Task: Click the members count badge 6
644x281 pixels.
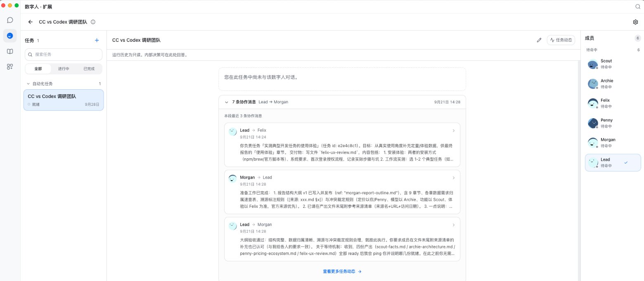Action: pyautogui.click(x=638, y=38)
